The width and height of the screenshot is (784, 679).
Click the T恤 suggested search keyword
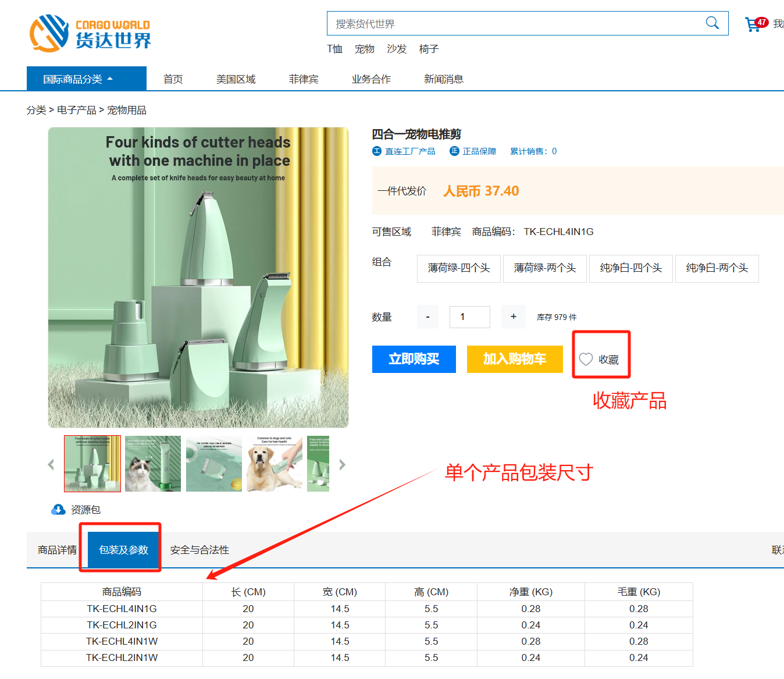335,49
